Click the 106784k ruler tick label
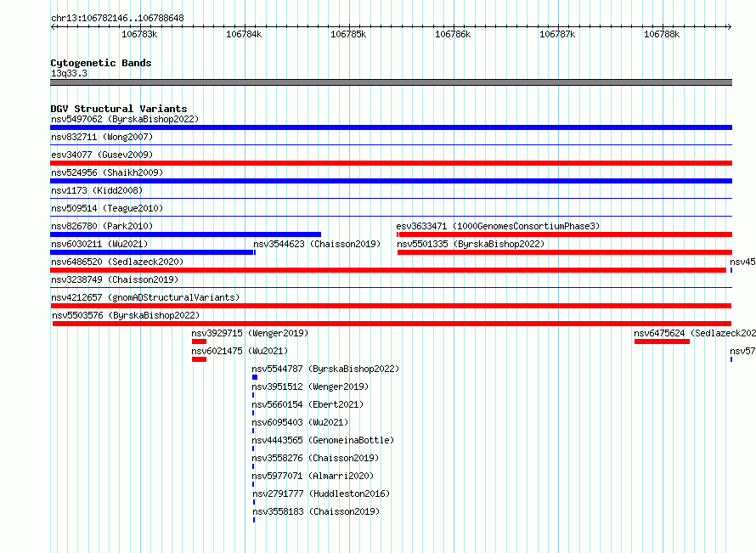Image resolution: width=756 pixels, height=553 pixels. [244, 34]
